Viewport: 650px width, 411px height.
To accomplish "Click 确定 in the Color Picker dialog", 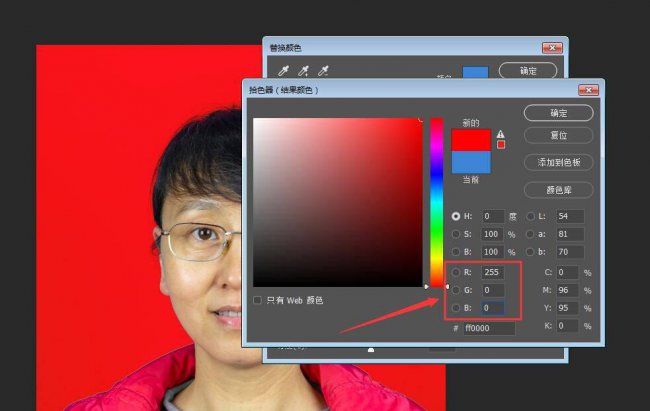I will pyautogui.click(x=558, y=113).
